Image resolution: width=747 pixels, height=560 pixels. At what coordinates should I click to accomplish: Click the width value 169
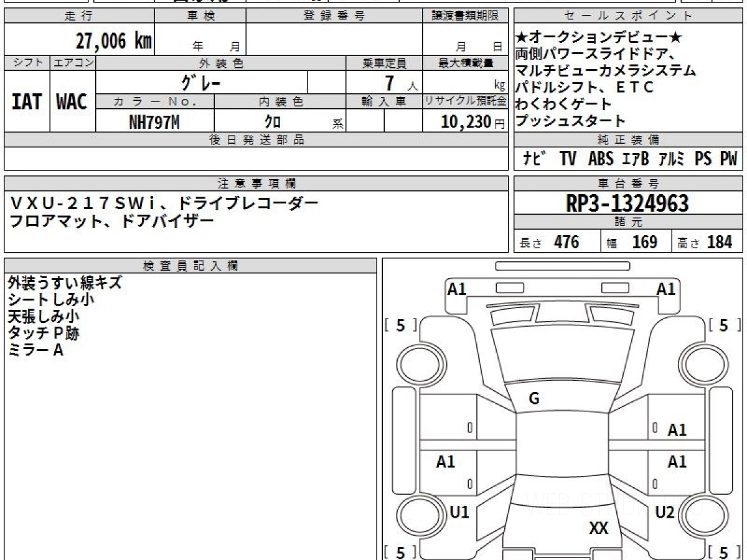click(x=644, y=242)
